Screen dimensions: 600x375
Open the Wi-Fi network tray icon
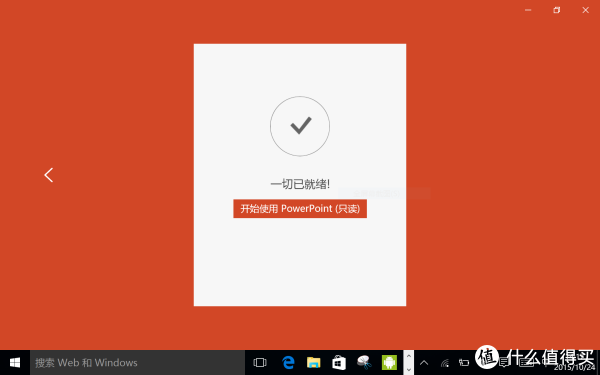pyautogui.click(x=445, y=362)
